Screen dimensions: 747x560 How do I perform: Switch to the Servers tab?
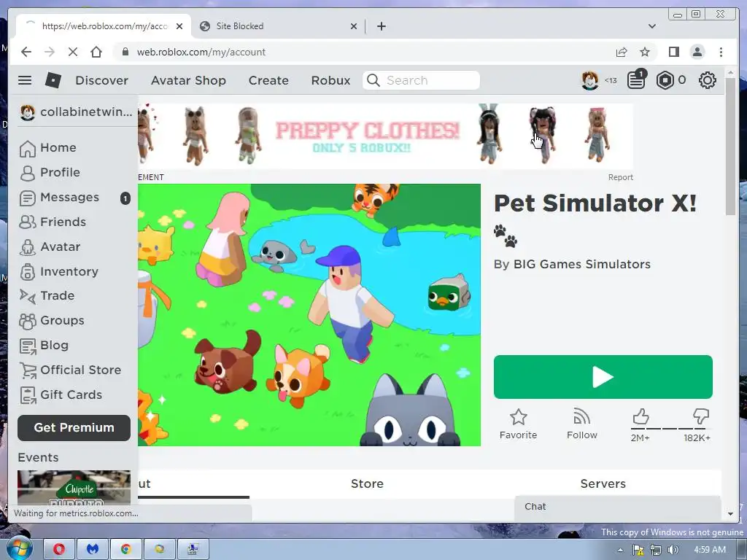click(x=603, y=484)
